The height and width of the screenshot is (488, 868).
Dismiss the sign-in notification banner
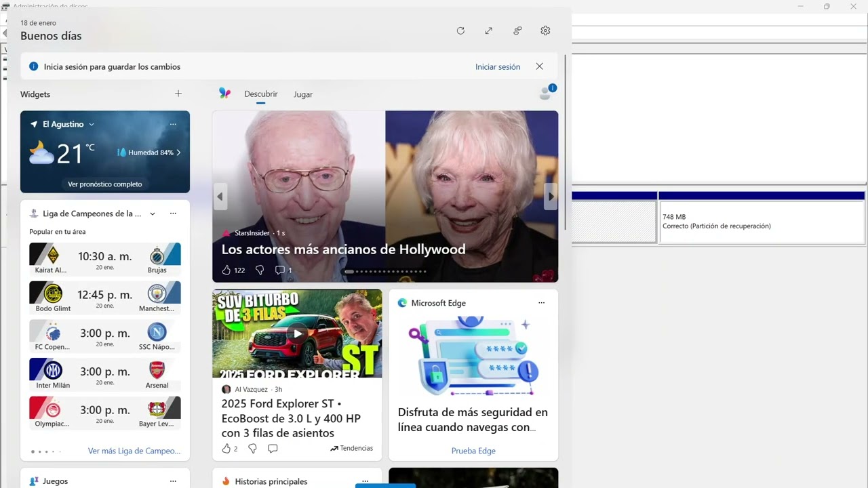pos(539,66)
